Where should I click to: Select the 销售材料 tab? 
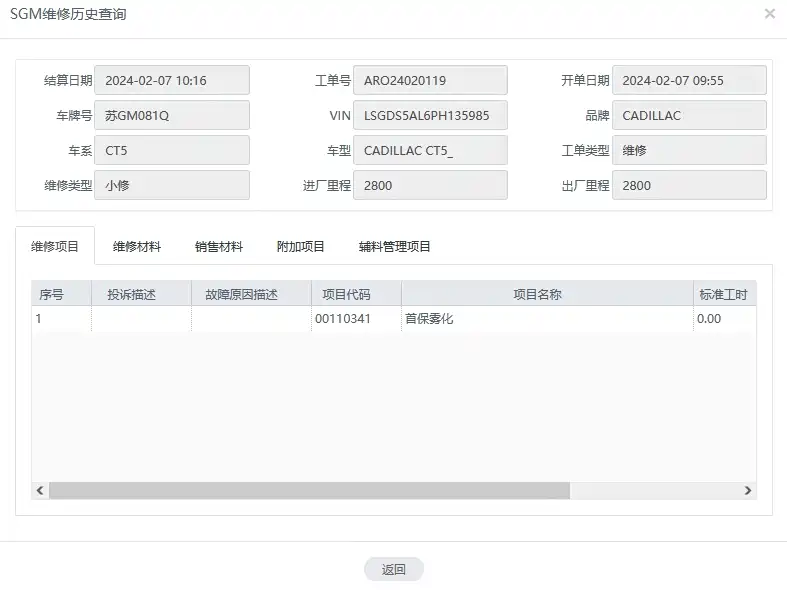(x=218, y=246)
